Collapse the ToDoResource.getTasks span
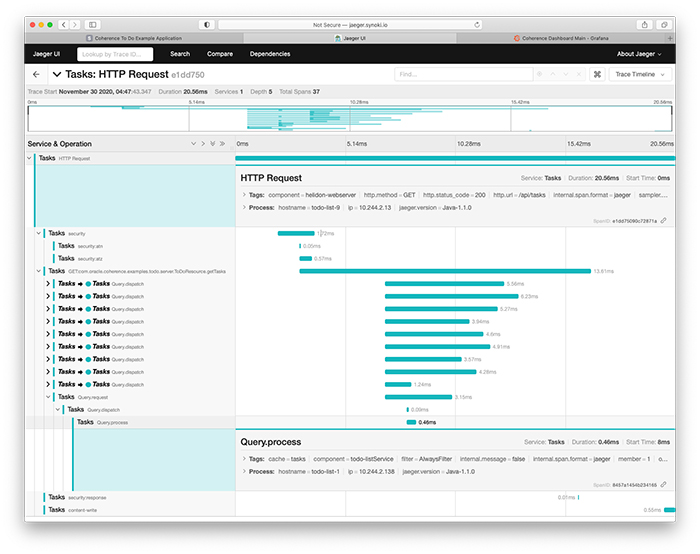 (x=39, y=271)
